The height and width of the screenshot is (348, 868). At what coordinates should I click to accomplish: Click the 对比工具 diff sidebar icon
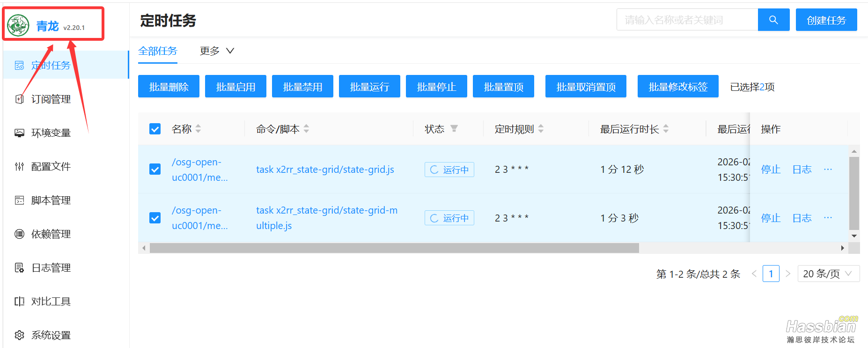[x=19, y=301]
